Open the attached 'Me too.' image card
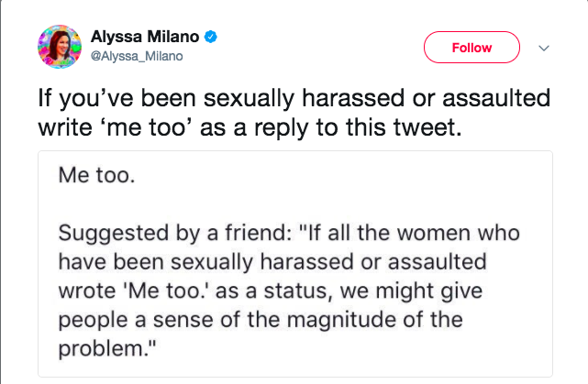Image resolution: width=588 pixels, height=384 pixels. coord(295,264)
